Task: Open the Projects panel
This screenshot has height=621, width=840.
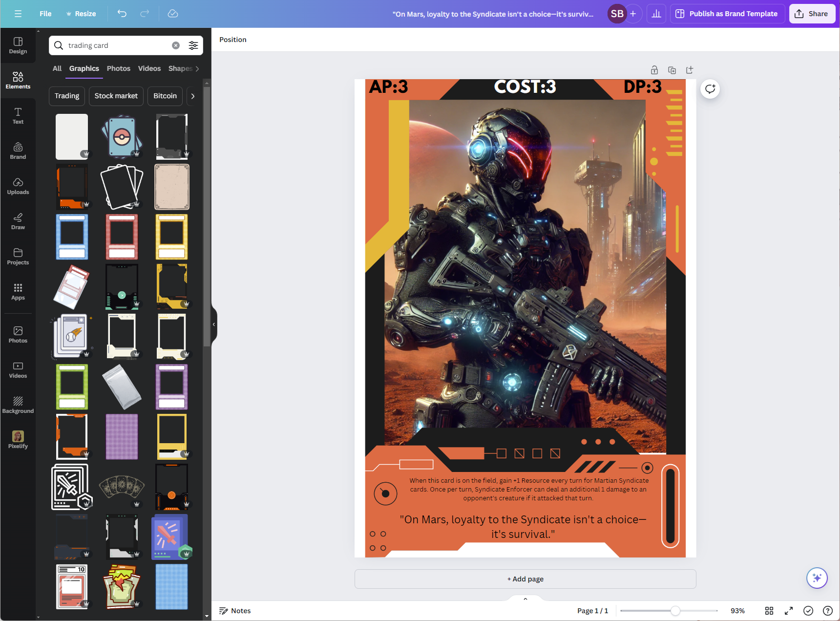Action: pos(18,257)
